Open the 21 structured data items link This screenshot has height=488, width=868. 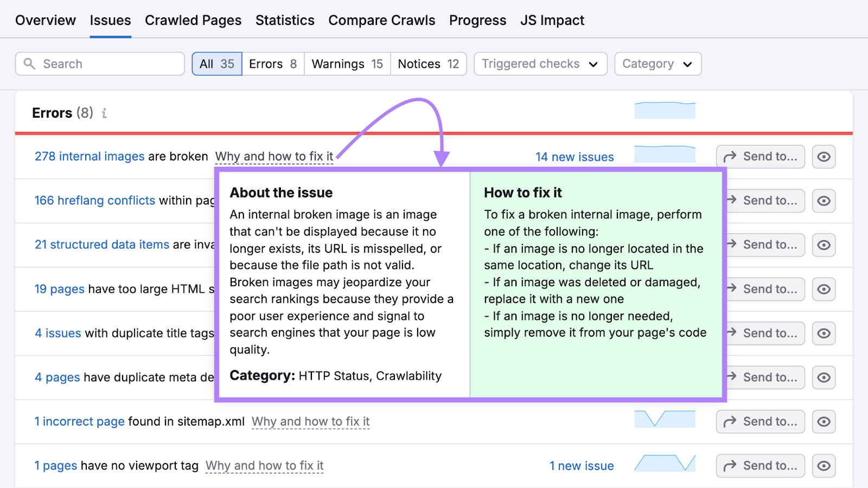[x=102, y=245]
